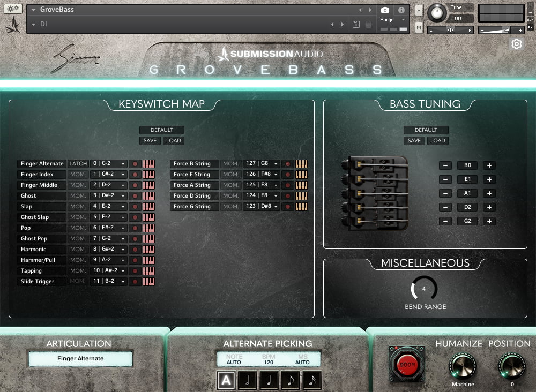The height and width of the screenshot is (392, 536).
Task: Open the Purge dropdown menu
Action: (x=393, y=20)
